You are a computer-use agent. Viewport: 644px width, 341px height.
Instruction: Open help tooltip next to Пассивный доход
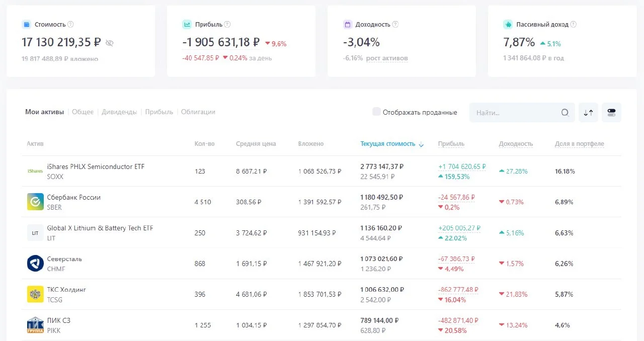(x=574, y=24)
